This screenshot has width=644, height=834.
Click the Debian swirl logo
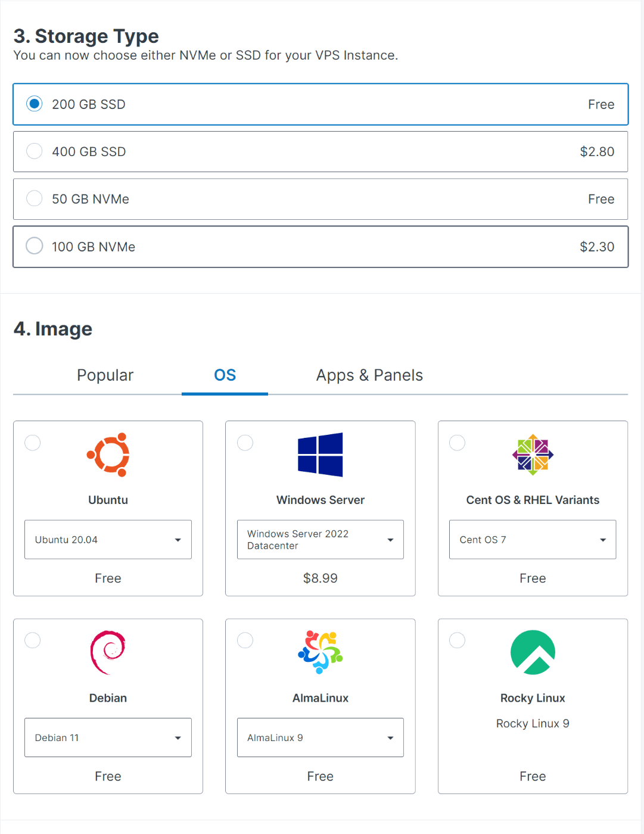point(108,652)
